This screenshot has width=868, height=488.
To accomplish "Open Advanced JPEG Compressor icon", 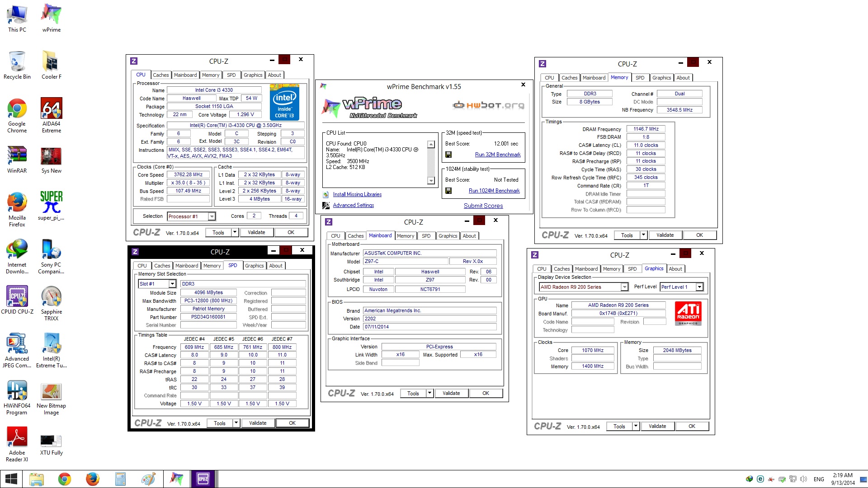I will coord(17,350).
